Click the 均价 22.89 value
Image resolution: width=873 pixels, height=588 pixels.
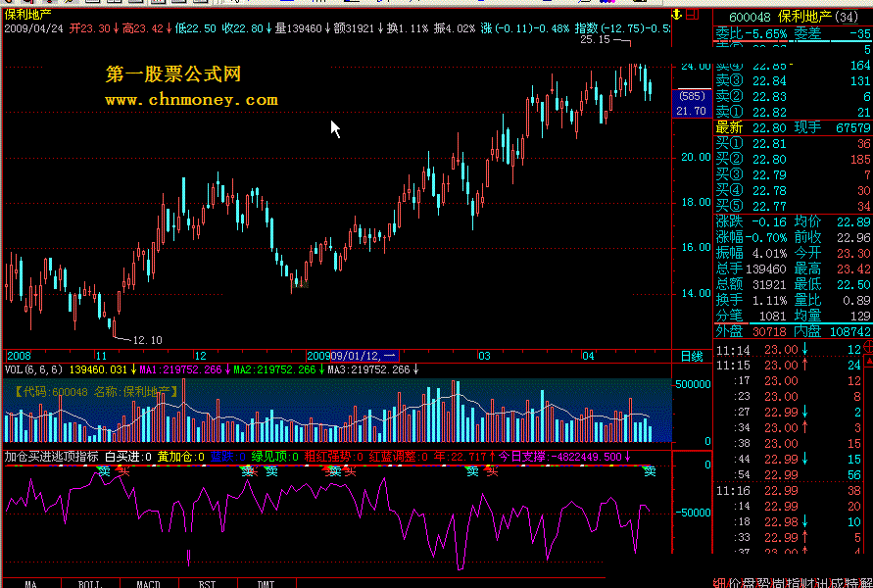coord(833,222)
